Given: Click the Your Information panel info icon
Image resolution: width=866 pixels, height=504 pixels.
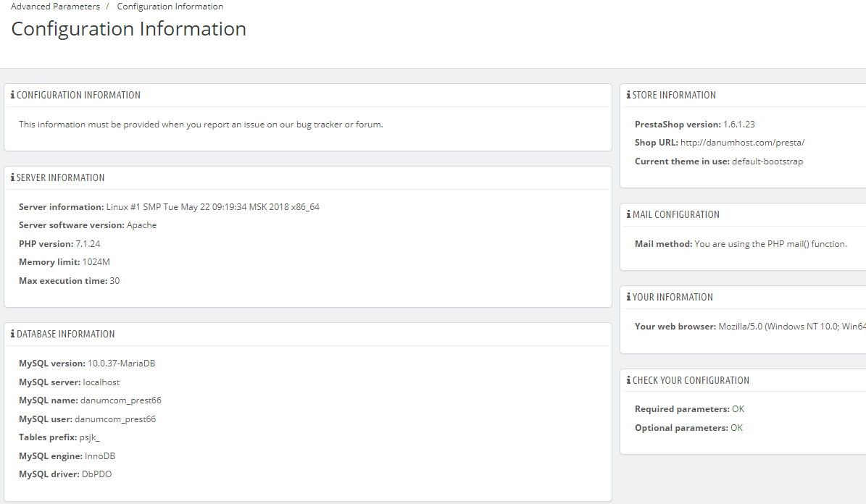Looking at the screenshot, I should (x=628, y=297).
